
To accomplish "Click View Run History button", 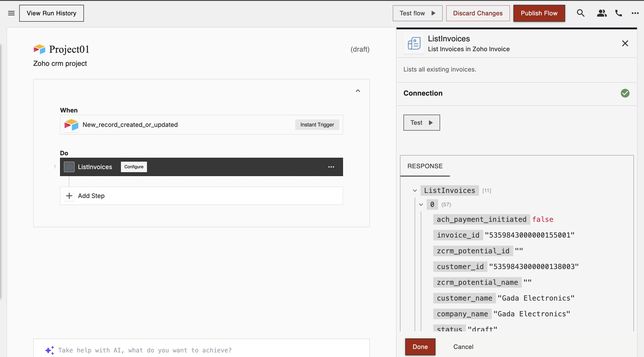I will pyautogui.click(x=51, y=13).
